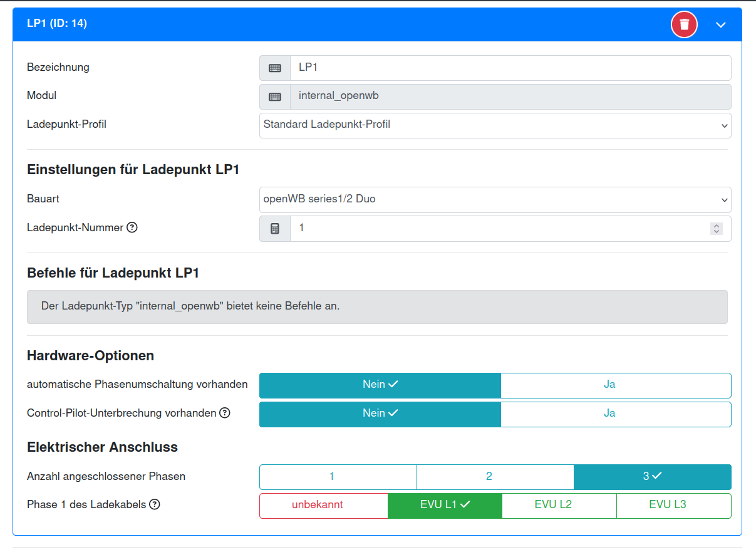This screenshot has width=756, height=552.
Task: Click the Ladepunkt-Nummer spinner arrows
Action: point(717,229)
